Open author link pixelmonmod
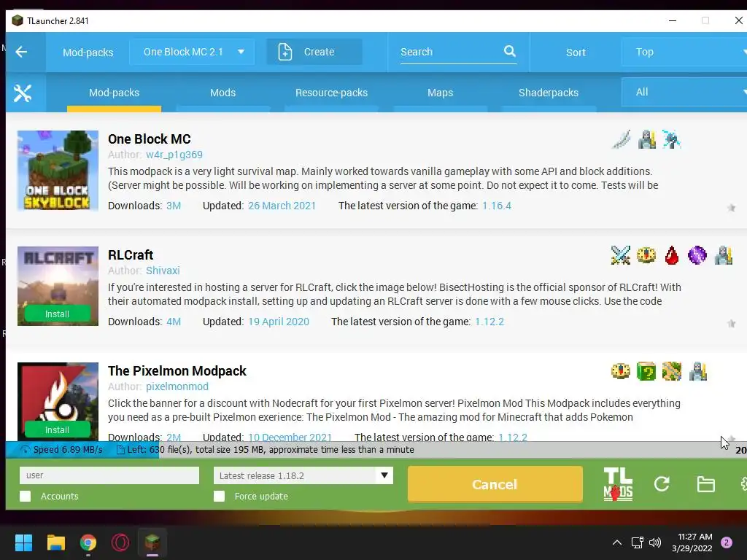This screenshot has height=560, width=747. (177, 386)
